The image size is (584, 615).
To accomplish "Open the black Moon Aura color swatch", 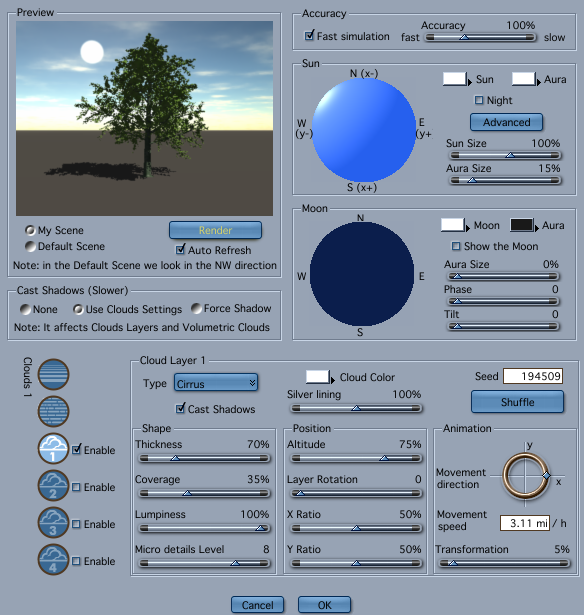I will [x=522, y=225].
